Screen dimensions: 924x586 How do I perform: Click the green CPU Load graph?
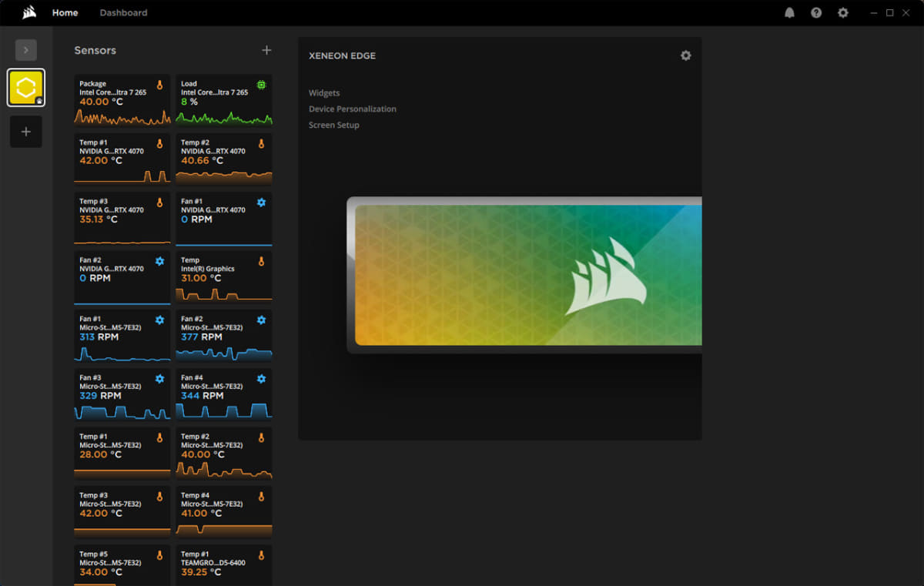(x=224, y=118)
